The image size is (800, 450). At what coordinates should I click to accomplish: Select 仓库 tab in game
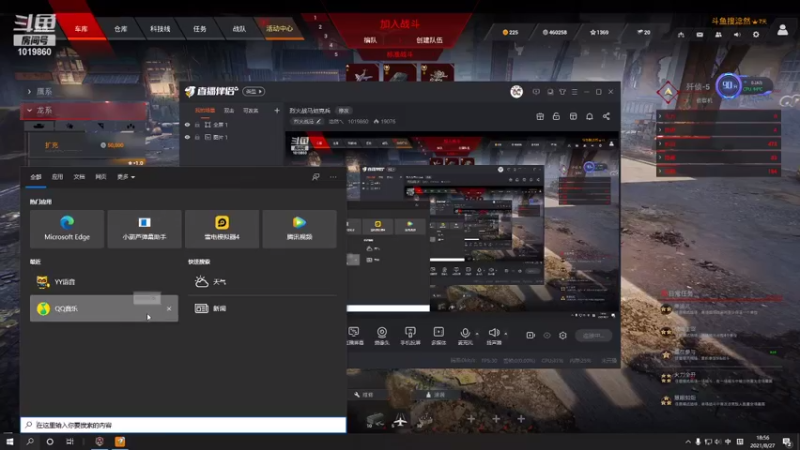121,29
